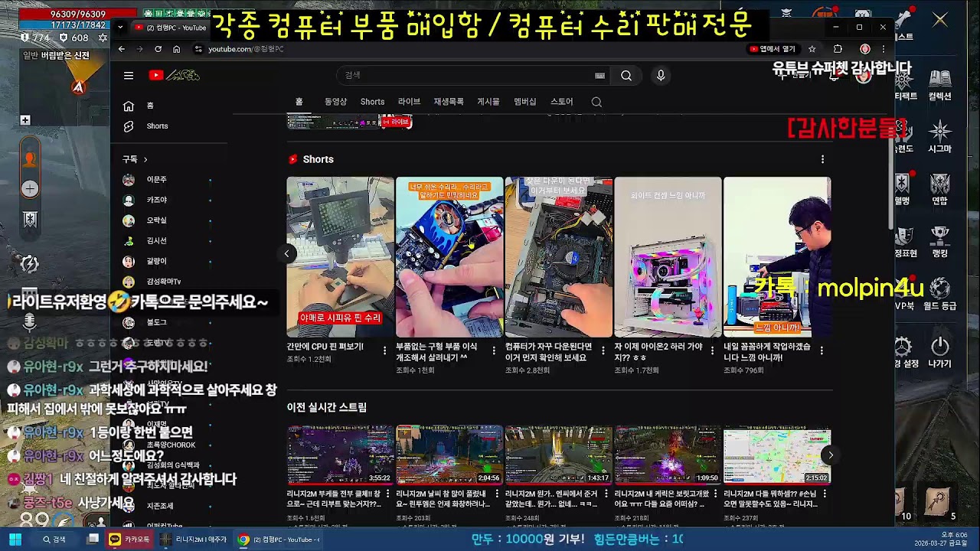
Task: Click the search magnifier button
Action: click(626, 75)
